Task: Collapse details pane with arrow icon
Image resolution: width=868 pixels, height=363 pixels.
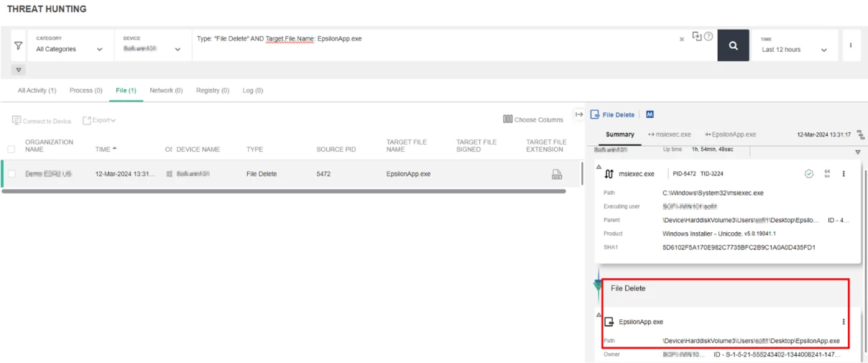Action: click(x=579, y=114)
